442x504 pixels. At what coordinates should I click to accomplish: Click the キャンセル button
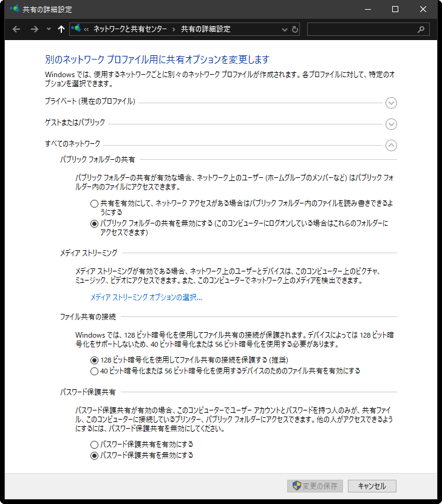(x=372, y=486)
